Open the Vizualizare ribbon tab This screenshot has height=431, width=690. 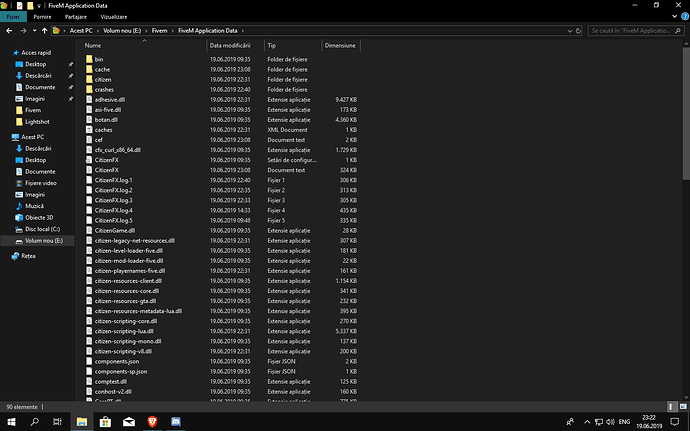(114, 17)
